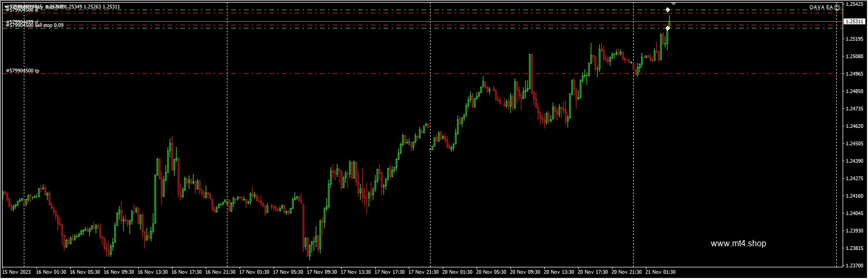Click time axis label '20 Nov 21:30'

(627, 273)
